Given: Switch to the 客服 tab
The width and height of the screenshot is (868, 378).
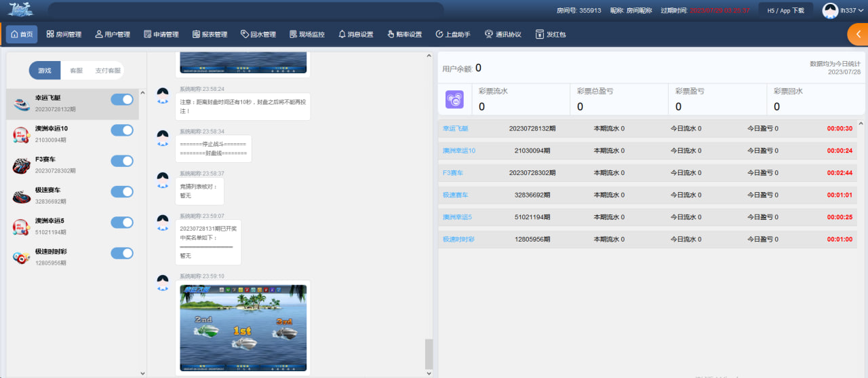Looking at the screenshot, I should coord(76,71).
